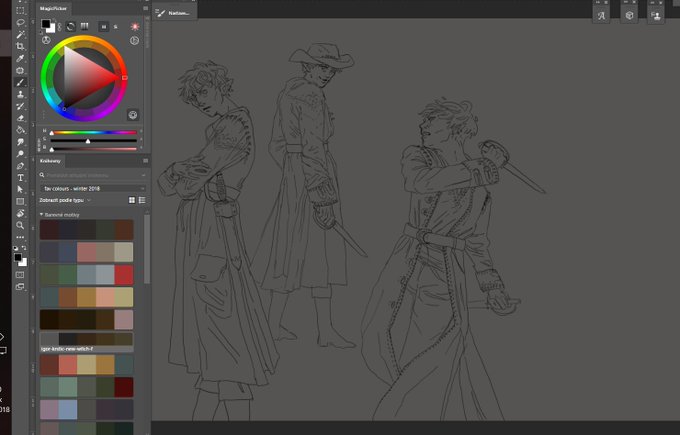Screen dimensions: 680x435
Task: Pick a color inside the MagicPicker triangle
Action: (82, 78)
